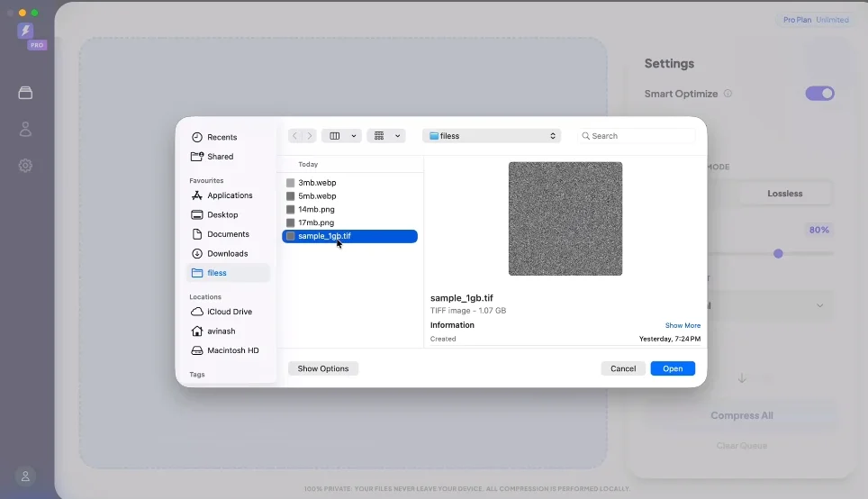The image size is (868, 499).
Task: Select the filess folder in sidebar
Action: (x=228, y=273)
